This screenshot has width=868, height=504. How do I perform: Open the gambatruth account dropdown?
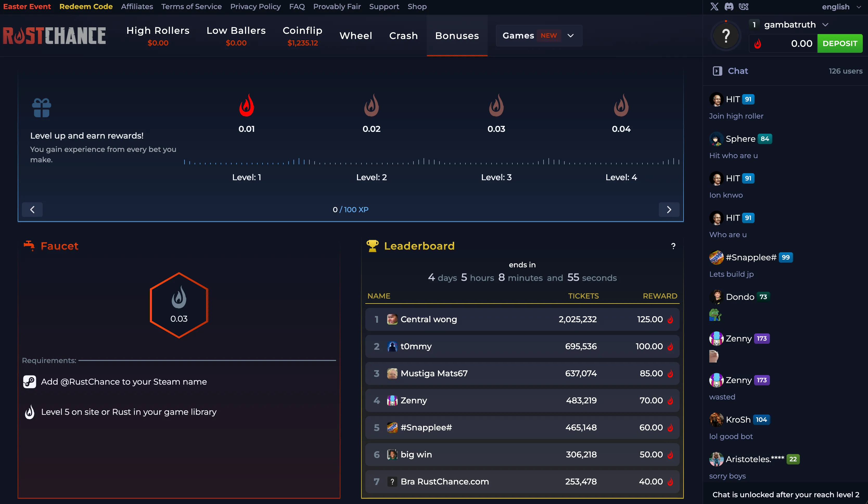tap(796, 25)
